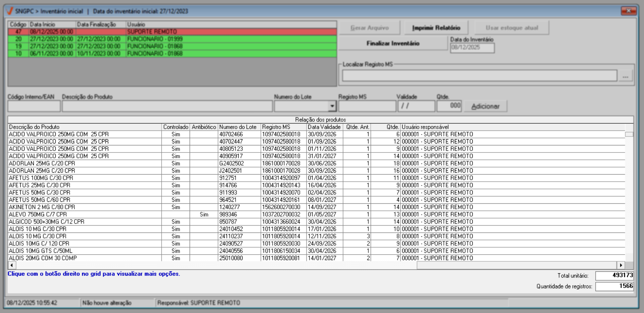Select the AKINETON 2 MG C/80 CPR row
Image resolution: width=644 pixels, height=313 pixels.
(317, 207)
